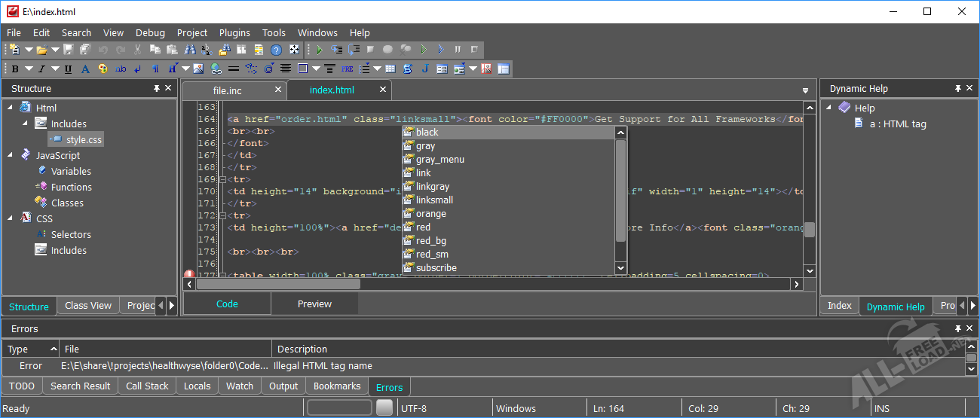This screenshot has height=418, width=980.
Task: Click the color palette toolbar icon
Action: [103, 69]
